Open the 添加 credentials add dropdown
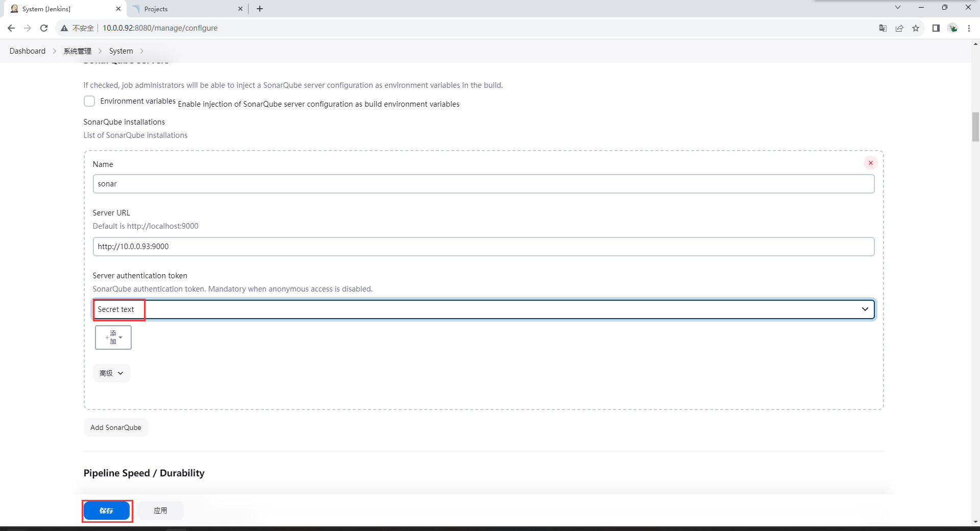This screenshot has width=980, height=531. tap(113, 337)
